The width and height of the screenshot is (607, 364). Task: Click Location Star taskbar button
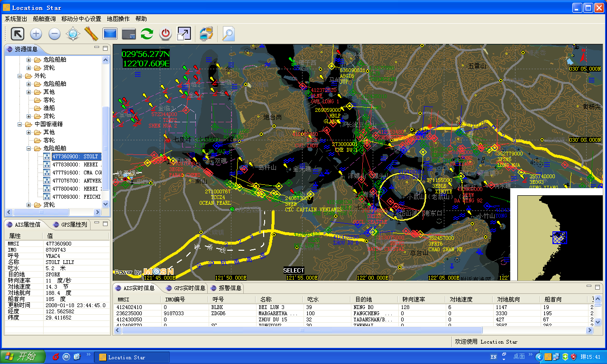pos(132,357)
